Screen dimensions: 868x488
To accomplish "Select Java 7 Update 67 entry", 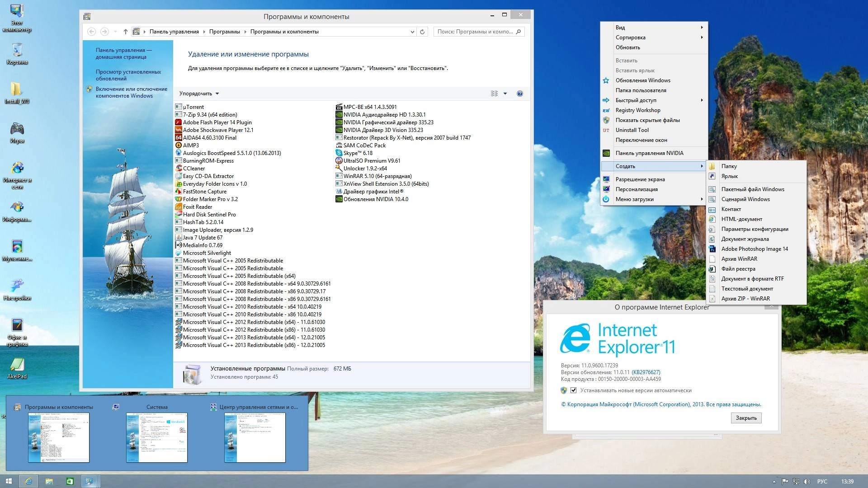I will [199, 238].
